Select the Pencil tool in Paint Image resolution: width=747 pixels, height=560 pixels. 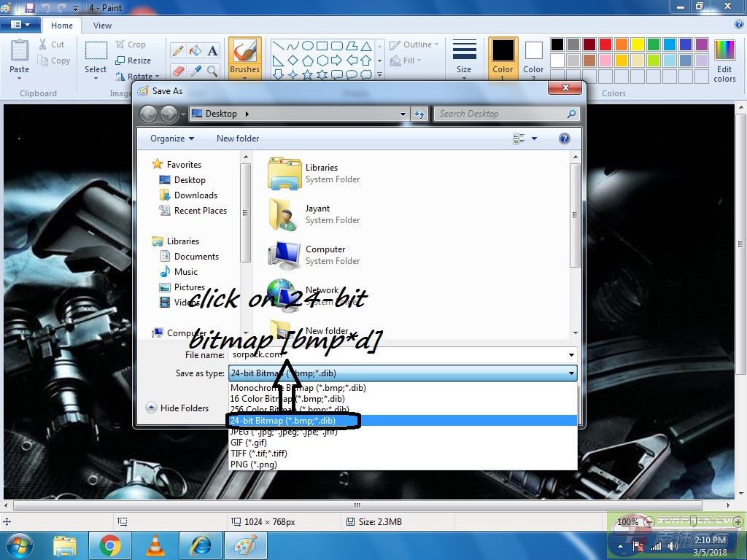click(177, 50)
